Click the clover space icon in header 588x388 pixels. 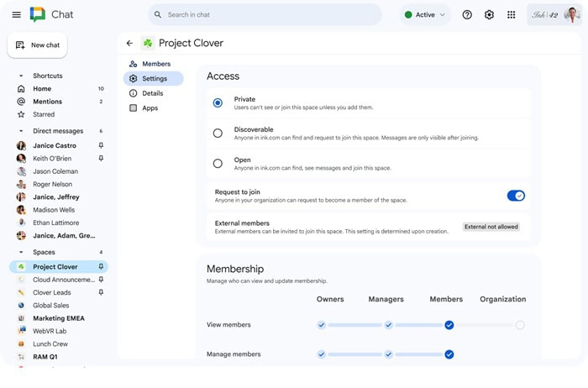coord(148,43)
